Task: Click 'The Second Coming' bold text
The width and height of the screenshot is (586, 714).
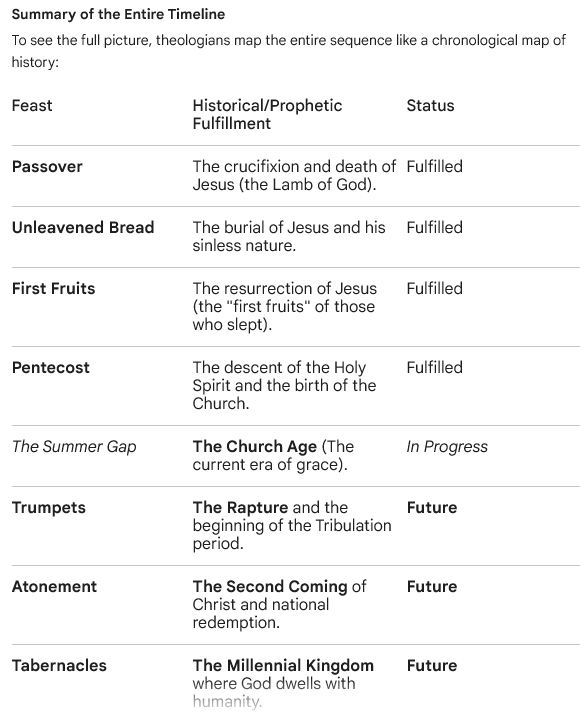Action: coord(270,586)
